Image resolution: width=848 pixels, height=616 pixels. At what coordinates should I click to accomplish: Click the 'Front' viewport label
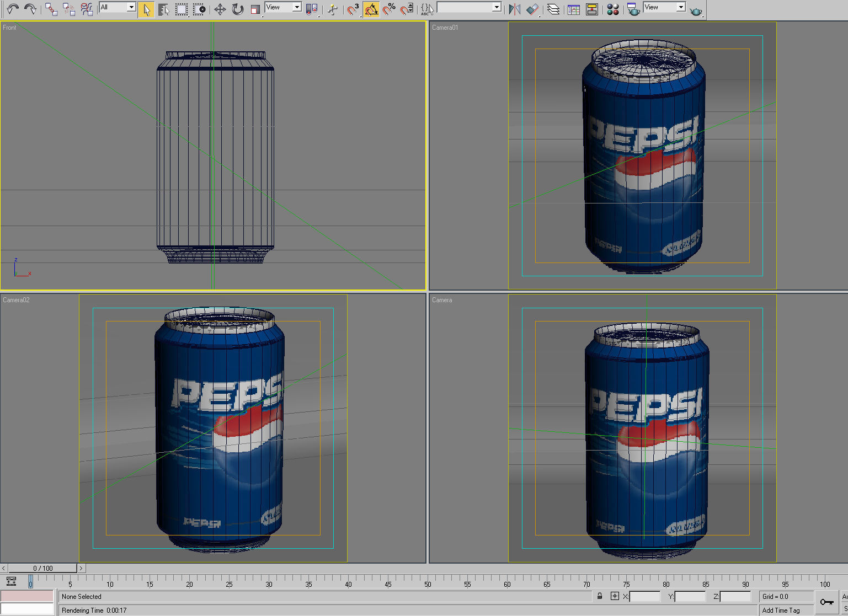click(x=10, y=28)
